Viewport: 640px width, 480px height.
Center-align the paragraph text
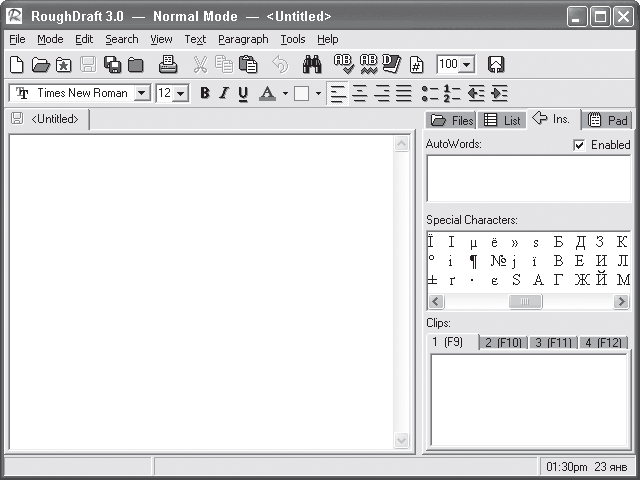(360, 93)
